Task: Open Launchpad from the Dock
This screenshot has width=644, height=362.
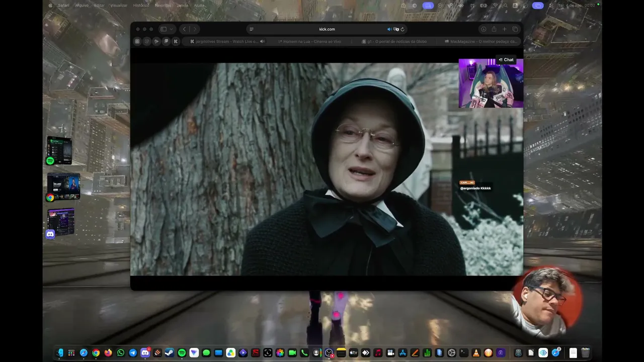Action: [71, 353]
